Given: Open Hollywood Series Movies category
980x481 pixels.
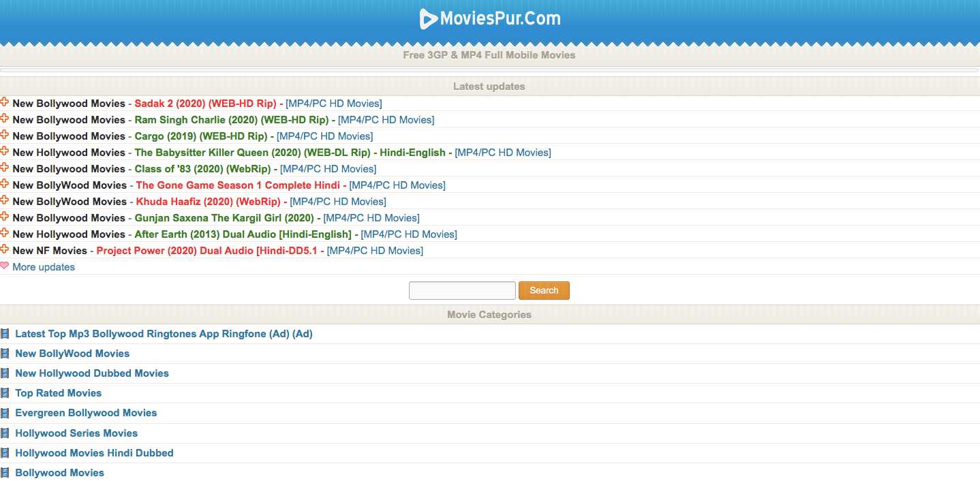Looking at the screenshot, I should 76,433.
